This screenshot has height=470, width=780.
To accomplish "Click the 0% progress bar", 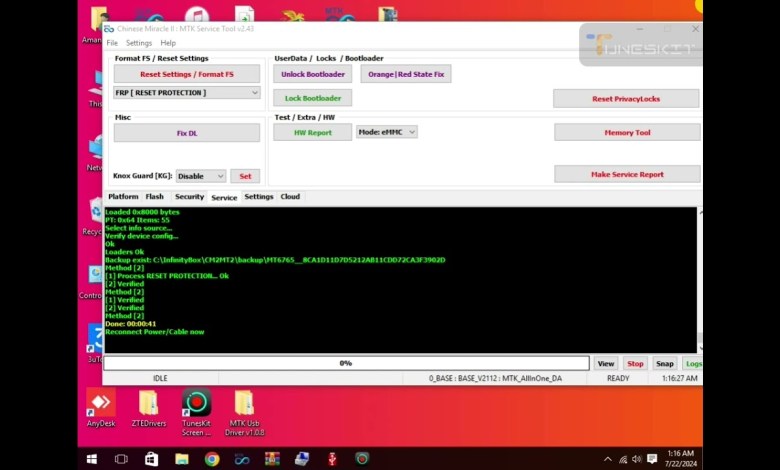I will [x=346, y=363].
